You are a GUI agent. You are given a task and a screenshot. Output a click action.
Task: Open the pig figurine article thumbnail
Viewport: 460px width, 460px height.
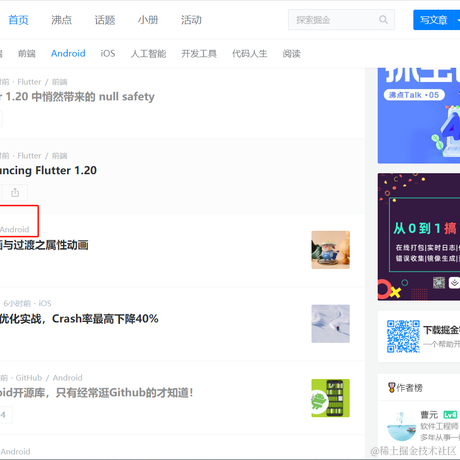tap(330, 250)
